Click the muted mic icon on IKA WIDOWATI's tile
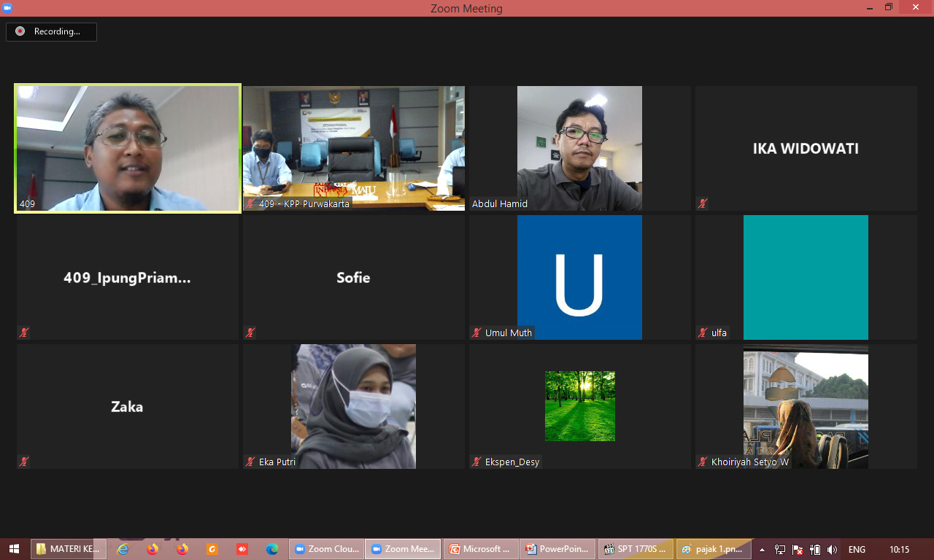The width and height of the screenshot is (934, 560). click(703, 204)
